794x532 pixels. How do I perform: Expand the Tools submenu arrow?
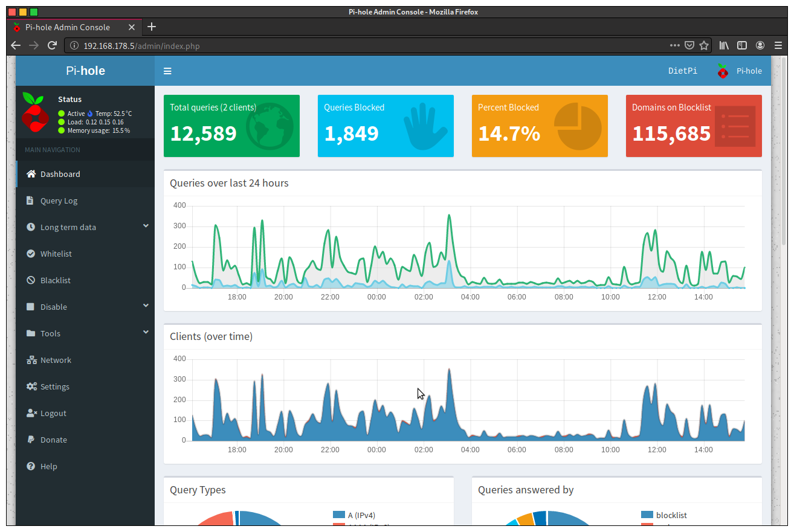tap(146, 333)
